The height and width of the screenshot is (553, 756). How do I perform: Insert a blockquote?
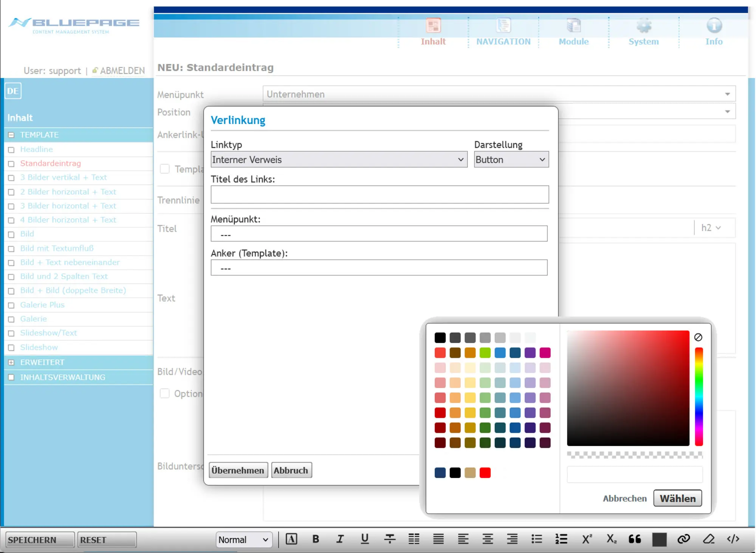(x=635, y=539)
